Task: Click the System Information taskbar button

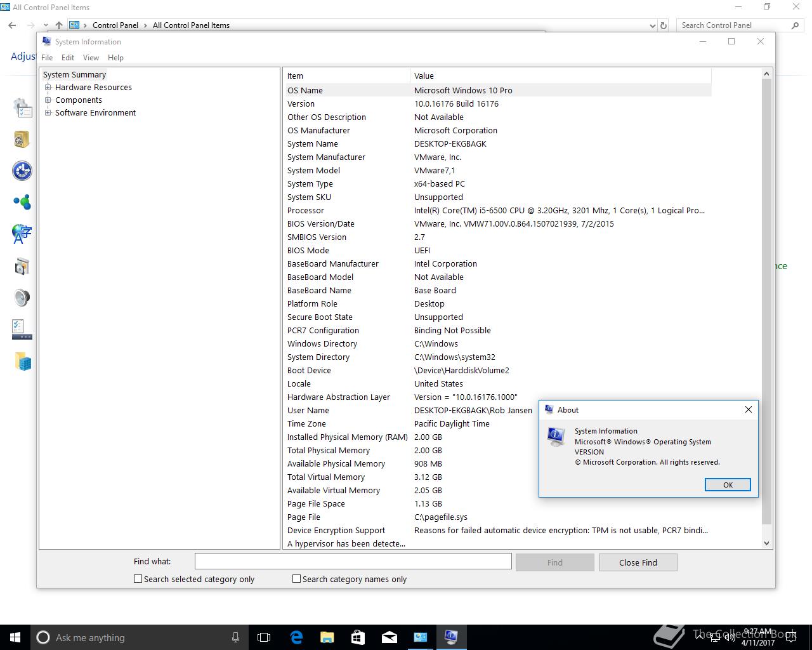Action: [451, 637]
